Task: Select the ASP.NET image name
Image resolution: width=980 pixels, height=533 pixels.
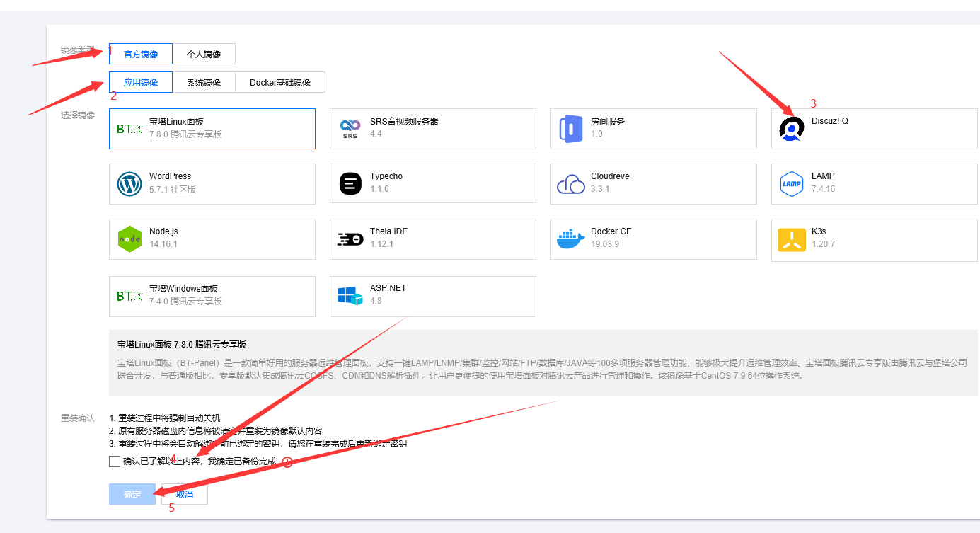Action: point(388,288)
